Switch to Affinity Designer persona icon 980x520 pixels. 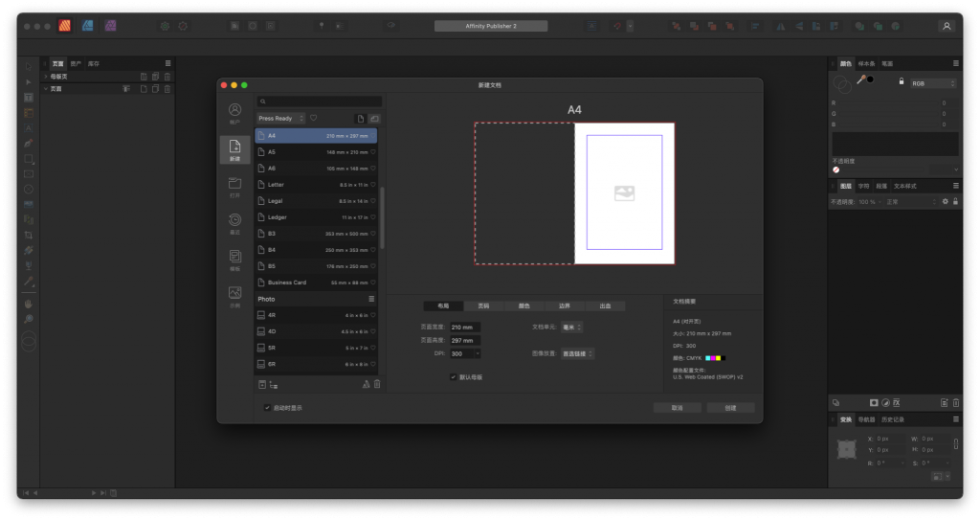click(x=87, y=26)
